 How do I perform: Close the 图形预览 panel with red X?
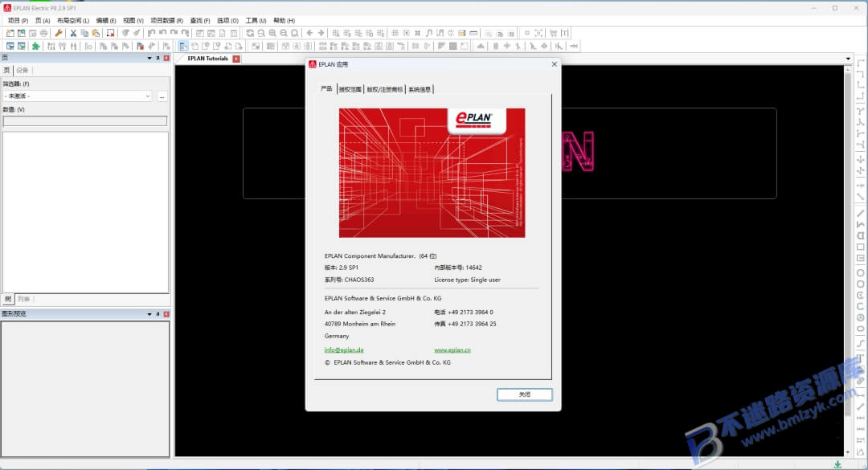166,314
